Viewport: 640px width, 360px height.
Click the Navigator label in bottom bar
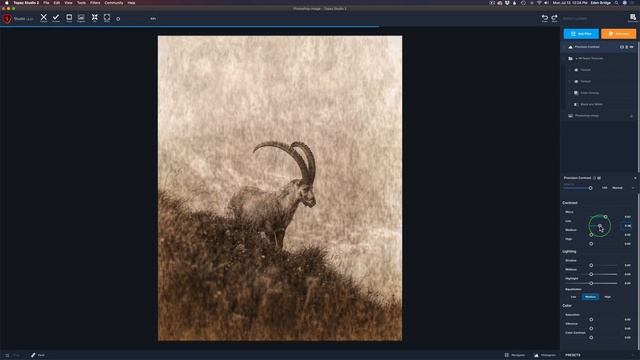coord(518,355)
